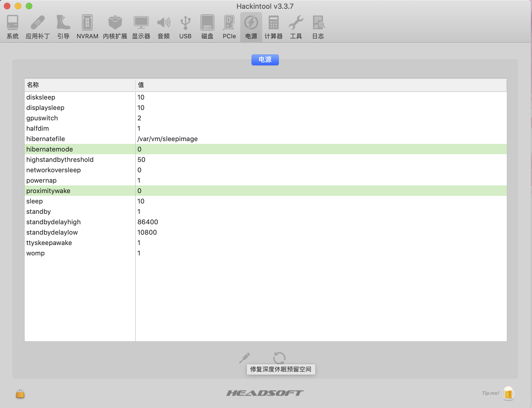Click the 值 column header
The width and height of the screenshot is (532, 408).
[x=321, y=85]
